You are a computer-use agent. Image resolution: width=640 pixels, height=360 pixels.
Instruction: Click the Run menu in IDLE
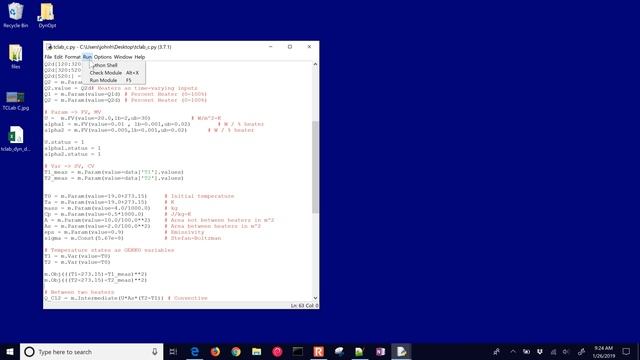(87, 57)
